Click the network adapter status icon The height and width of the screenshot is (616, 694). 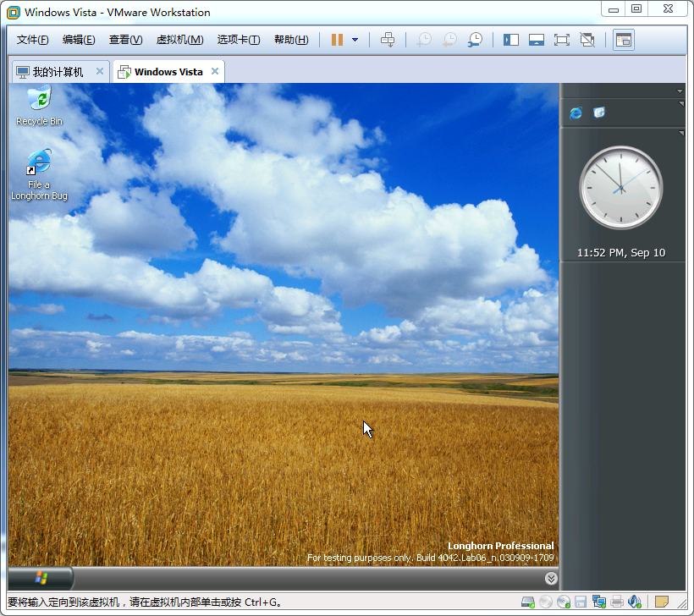pyautogui.click(x=599, y=602)
